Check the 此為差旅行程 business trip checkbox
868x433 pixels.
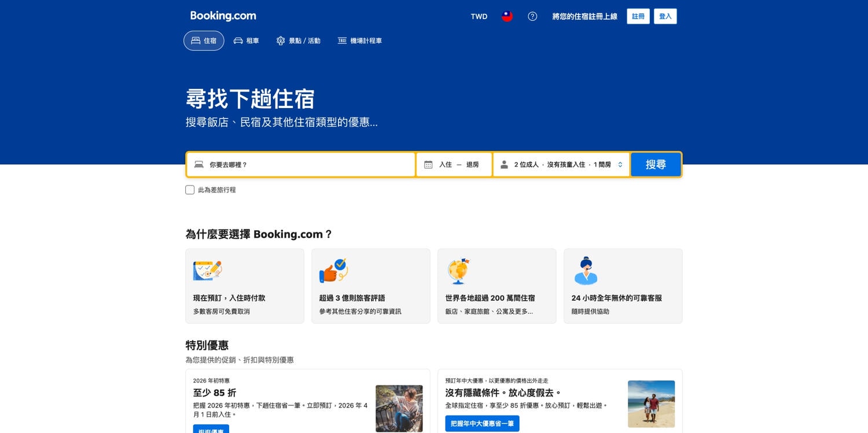click(190, 190)
